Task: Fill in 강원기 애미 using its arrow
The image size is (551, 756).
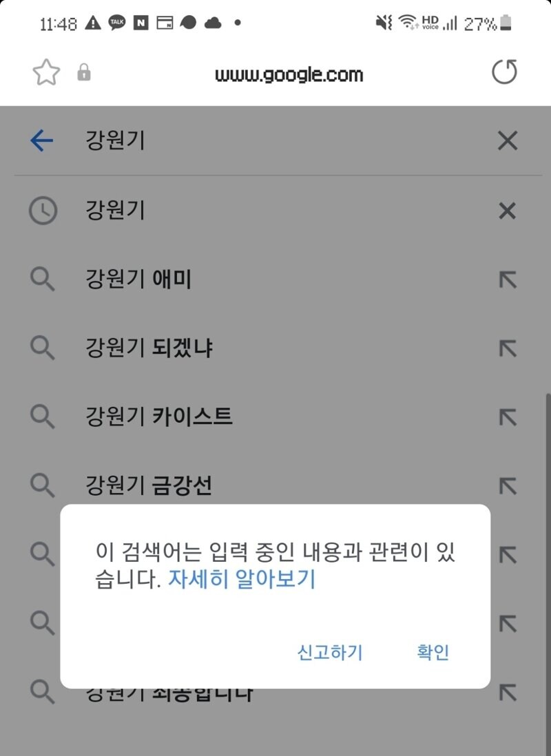Action: coord(508,280)
